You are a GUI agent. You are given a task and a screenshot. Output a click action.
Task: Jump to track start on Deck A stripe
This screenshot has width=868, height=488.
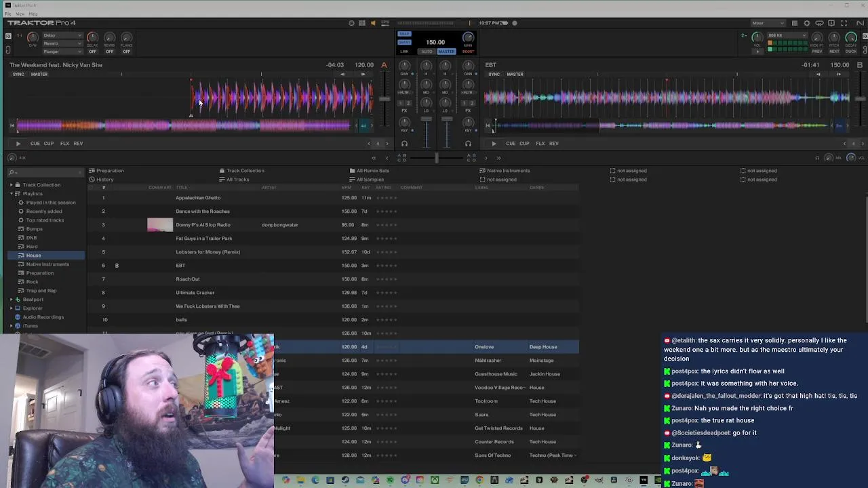12,125
